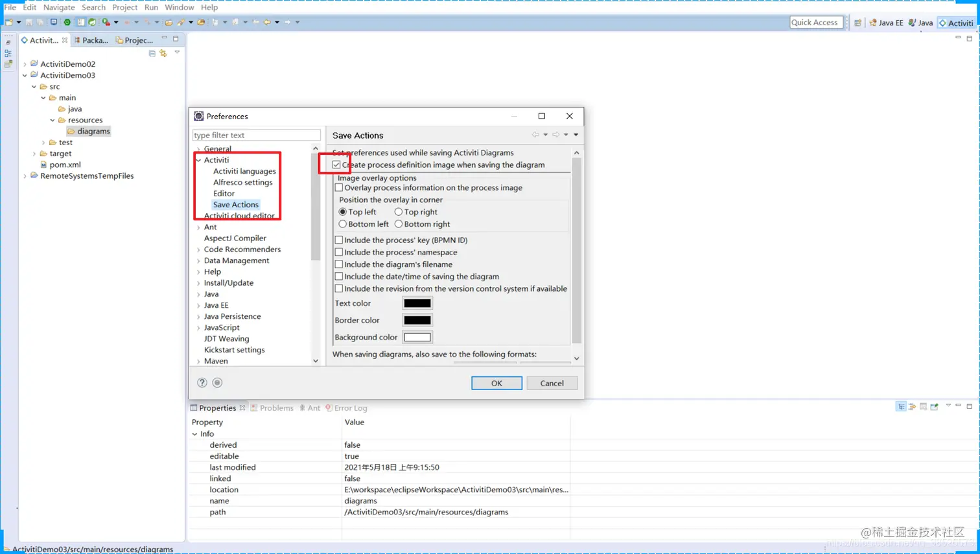Click the Run toolbar icon
980x554 pixels.
coord(106,22)
